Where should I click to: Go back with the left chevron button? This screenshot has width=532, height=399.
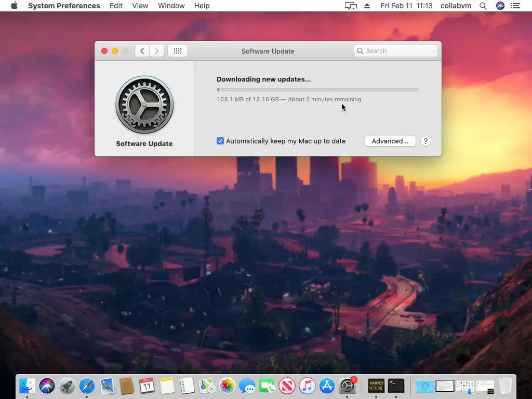pyautogui.click(x=142, y=51)
